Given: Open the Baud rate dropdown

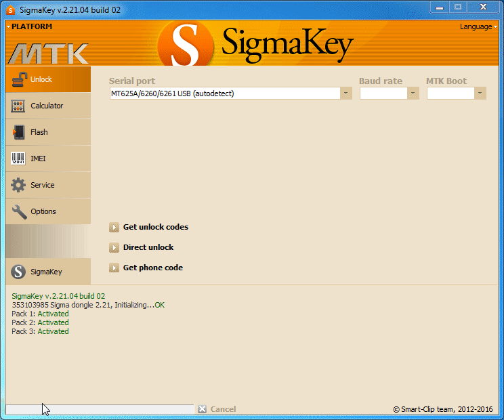Looking at the screenshot, I should [x=413, y=93].
